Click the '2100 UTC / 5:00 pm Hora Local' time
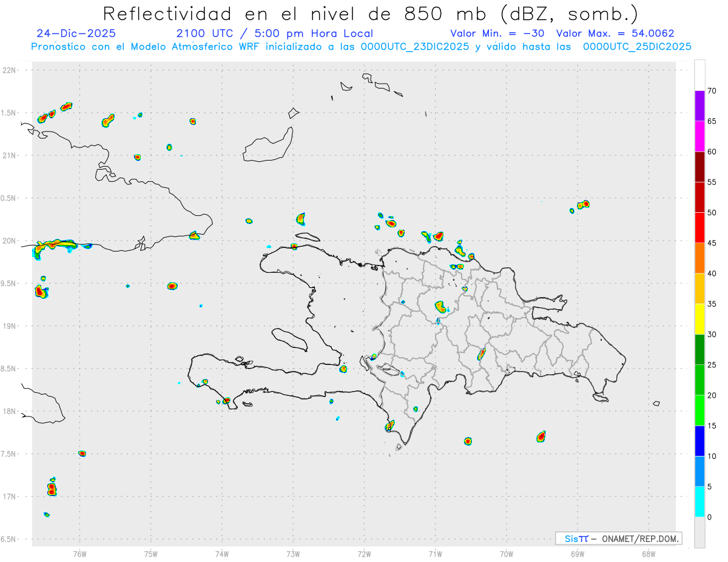 point(275,33)
